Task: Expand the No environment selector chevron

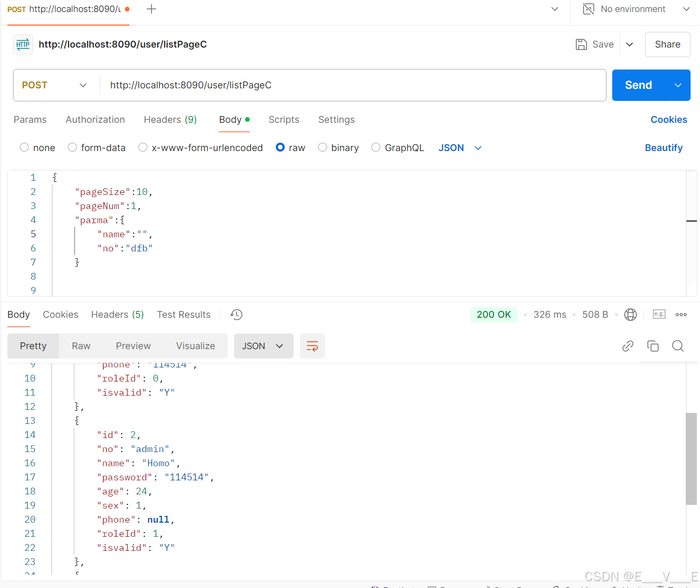Action: point(686,9)
